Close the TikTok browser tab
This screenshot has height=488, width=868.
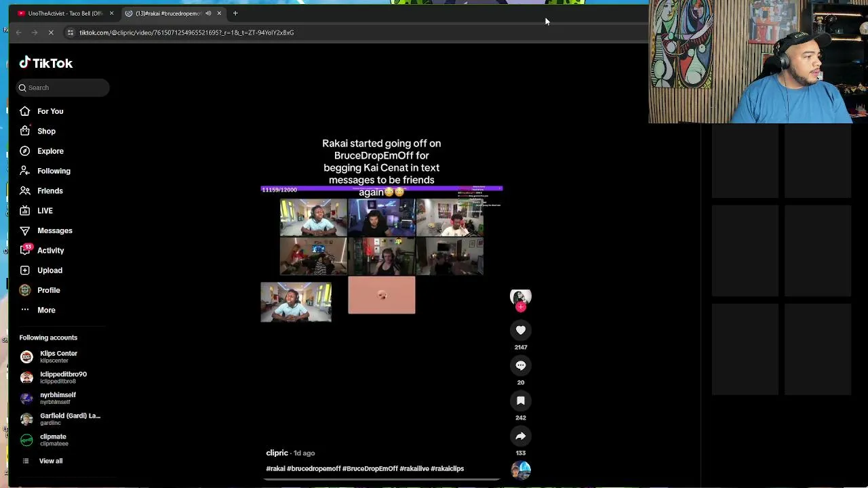coord(219,14)
